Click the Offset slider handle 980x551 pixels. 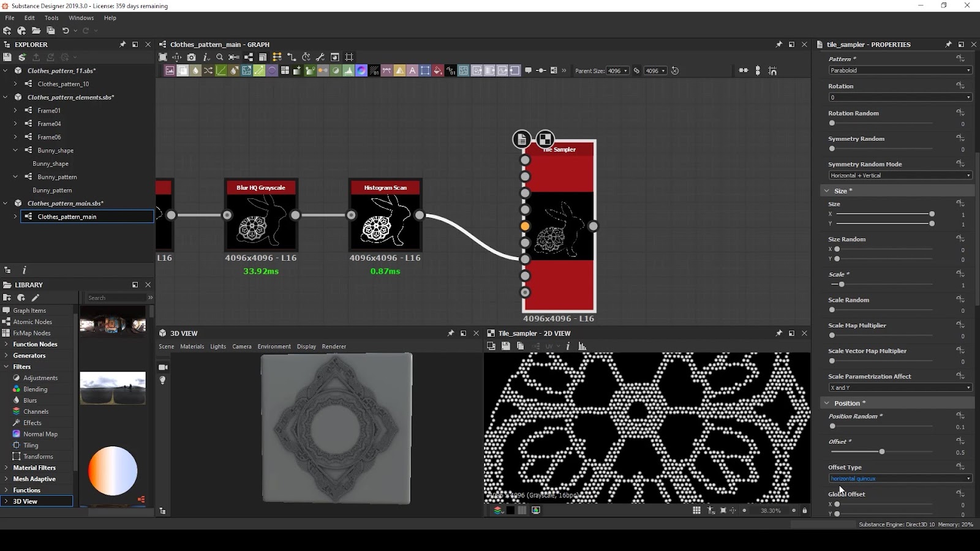pyautogui.click(x=882, y=452)
